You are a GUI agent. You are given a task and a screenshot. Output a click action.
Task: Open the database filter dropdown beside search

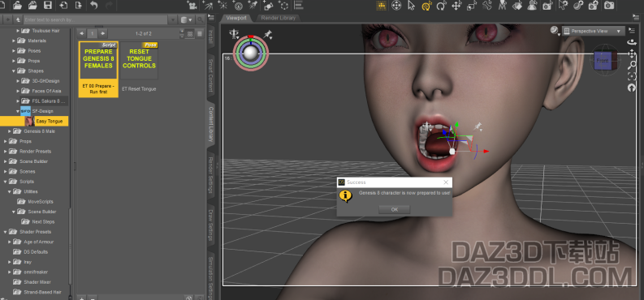(186, 19)
